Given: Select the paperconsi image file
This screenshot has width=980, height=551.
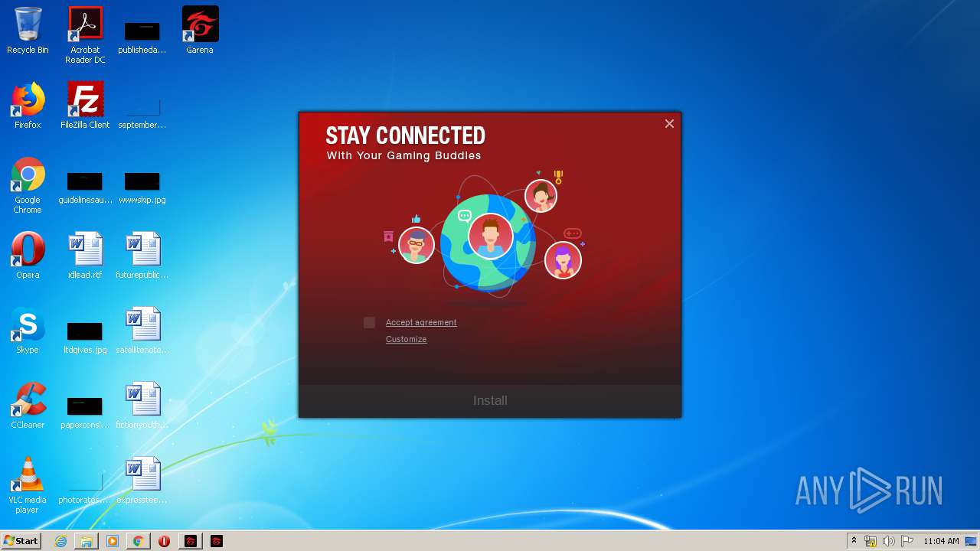Looking at the screenshot, I should click(x=85, y=412).
